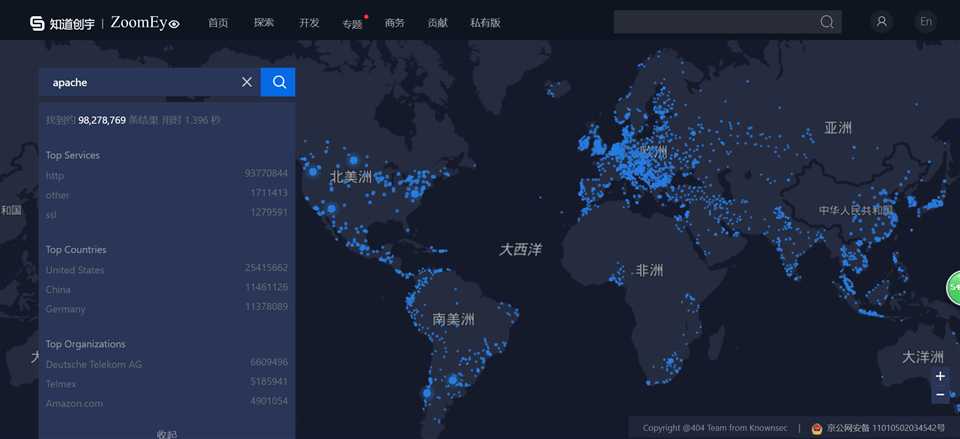The width and height of the screenshot is (960, 439).
Task: Switch language with the En button
Action: click(x=926, y=21)
